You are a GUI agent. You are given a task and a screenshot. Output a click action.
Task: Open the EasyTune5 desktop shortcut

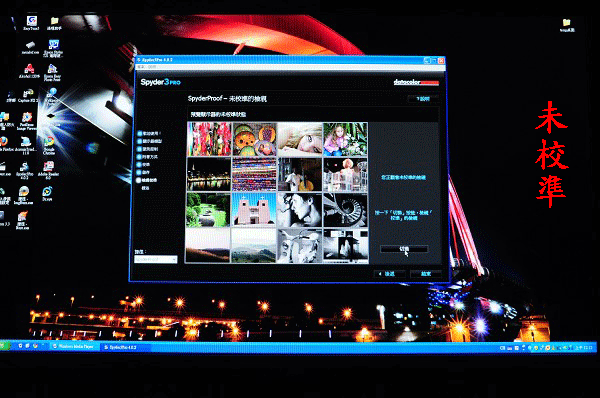point(31,22)
